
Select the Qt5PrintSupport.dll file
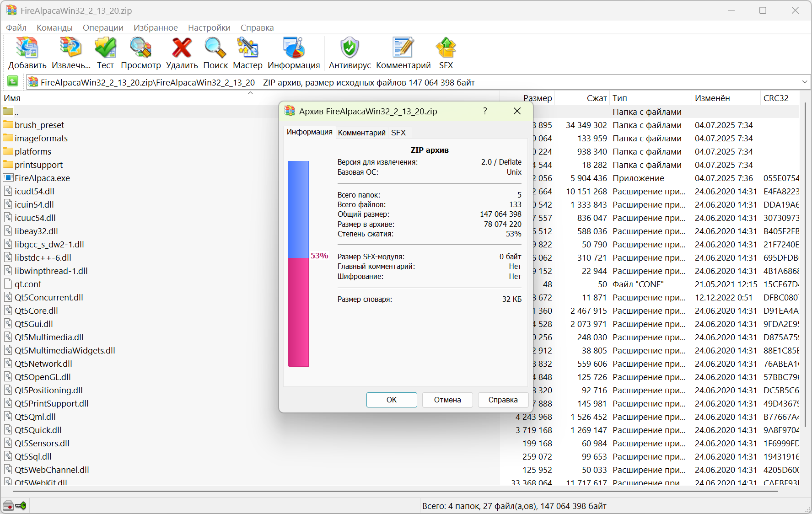46,403
